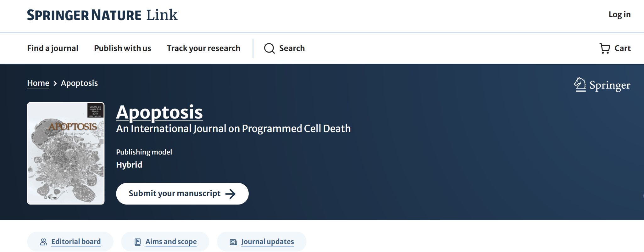Go to Home via the breadcrumb
Screen dimensions: 644x252
38,83
